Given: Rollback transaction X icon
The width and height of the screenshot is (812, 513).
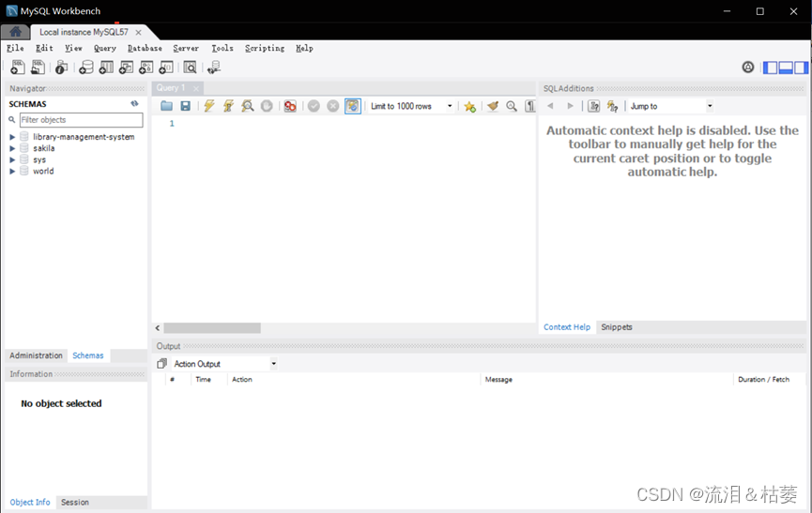Looking at the screenshot, I should coord(333,106).
